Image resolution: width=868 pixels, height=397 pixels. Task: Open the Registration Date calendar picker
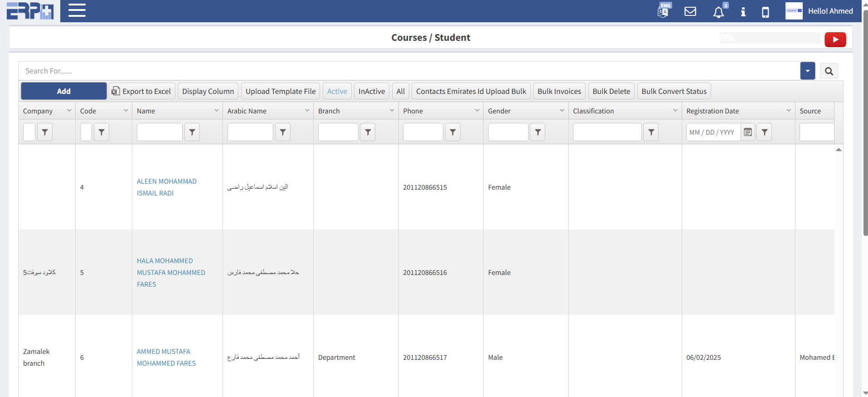(748, 132)
